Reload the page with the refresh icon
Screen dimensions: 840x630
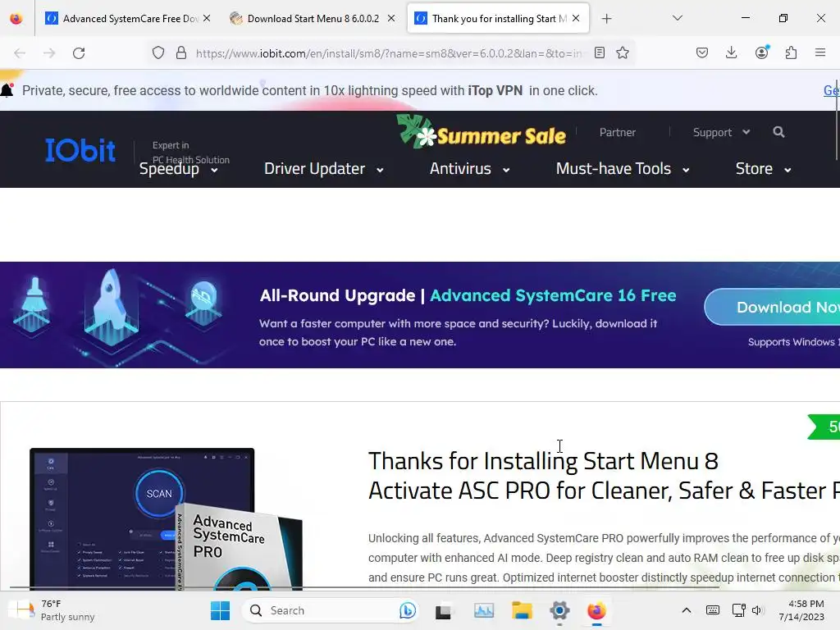79,53
